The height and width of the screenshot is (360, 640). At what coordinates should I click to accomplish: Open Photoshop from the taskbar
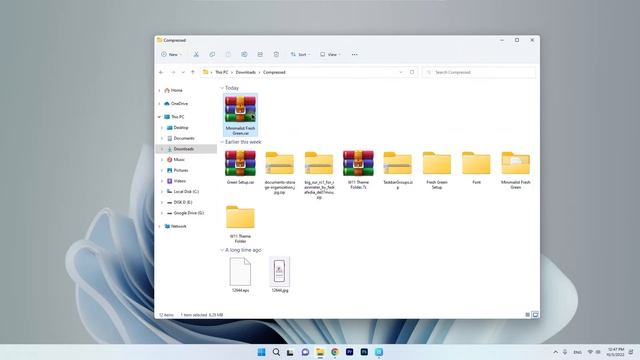coord(364,352)
